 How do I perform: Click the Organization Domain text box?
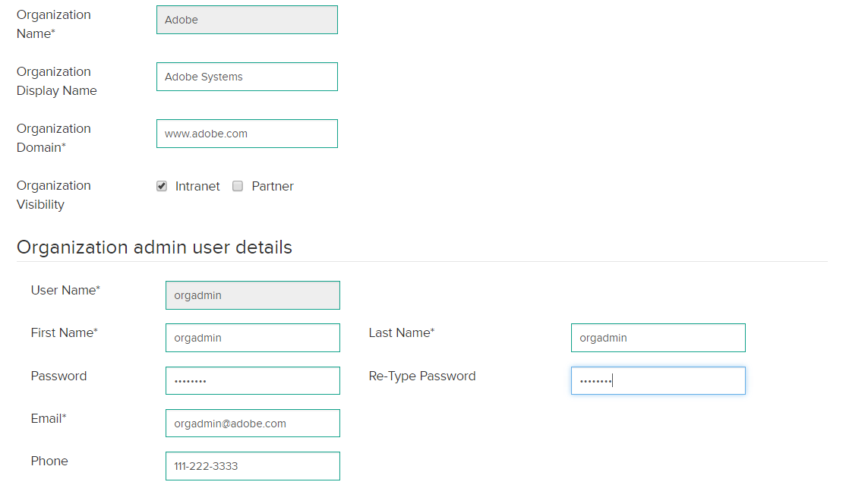[247, 134]
